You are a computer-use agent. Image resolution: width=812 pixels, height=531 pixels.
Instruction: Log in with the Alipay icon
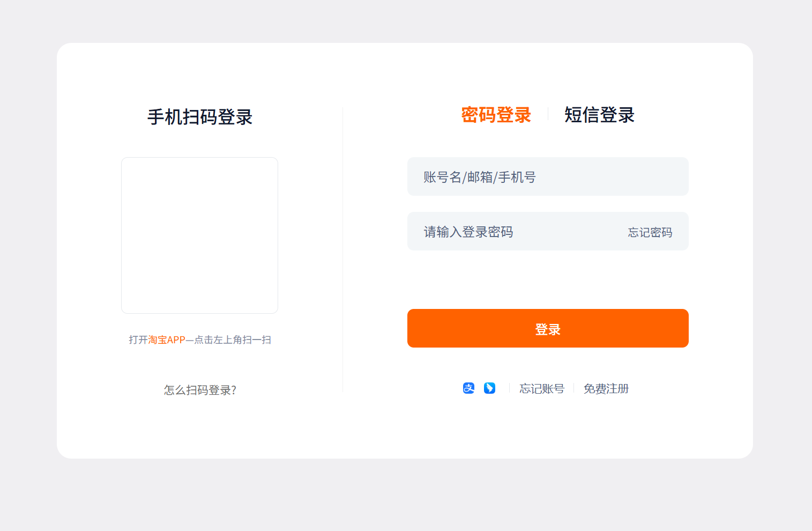coord(468,388)
